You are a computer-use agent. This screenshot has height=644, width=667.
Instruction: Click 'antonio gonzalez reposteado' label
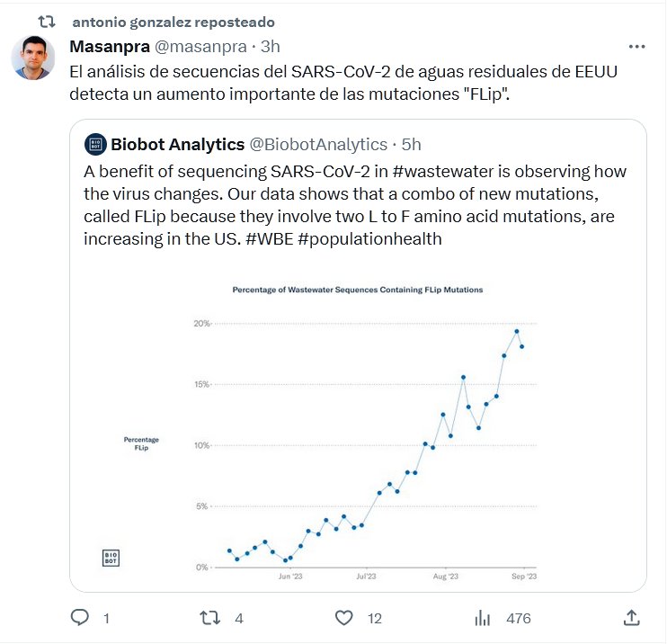173,22
